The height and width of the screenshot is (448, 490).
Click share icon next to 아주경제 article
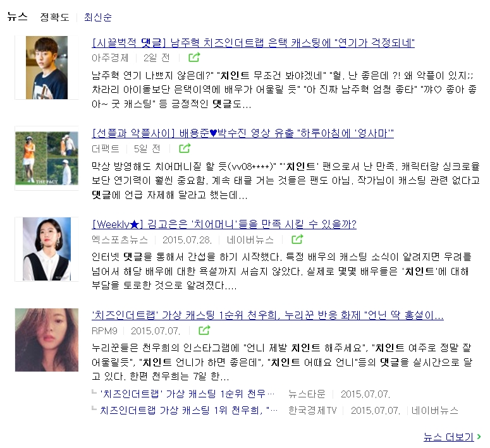pyautogui.click(x=194, y=58)
